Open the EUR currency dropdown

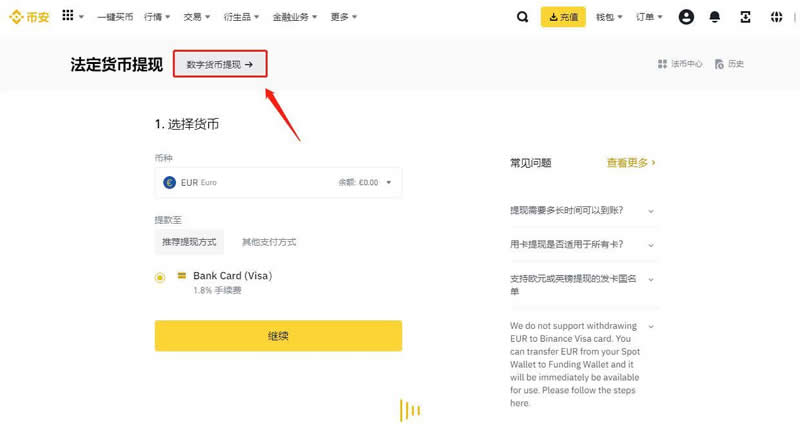pyautogui.click(x=278, y=182)
